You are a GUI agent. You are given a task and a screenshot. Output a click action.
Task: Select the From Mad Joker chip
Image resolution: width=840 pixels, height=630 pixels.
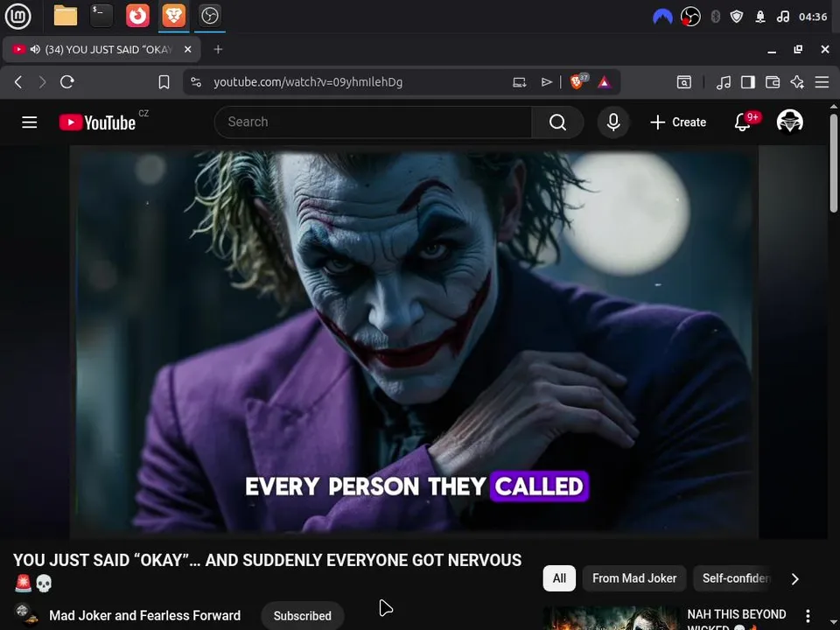coord(634,578)
